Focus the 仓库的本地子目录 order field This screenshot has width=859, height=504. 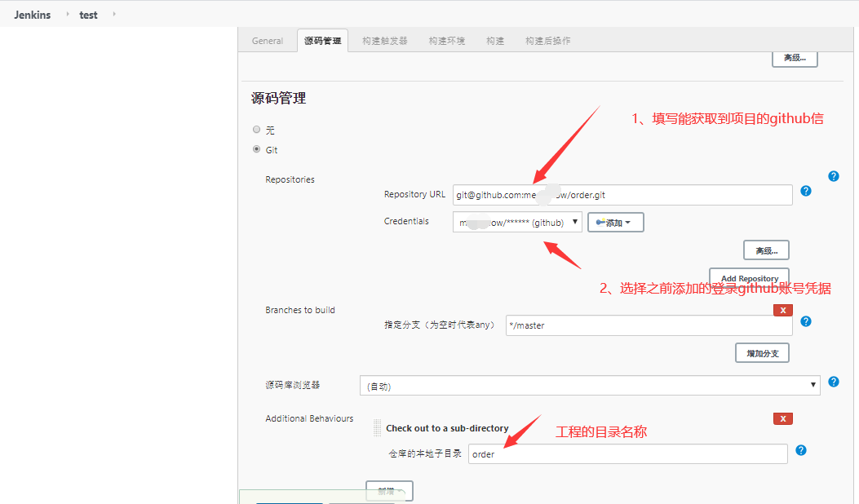coord(628,454)
